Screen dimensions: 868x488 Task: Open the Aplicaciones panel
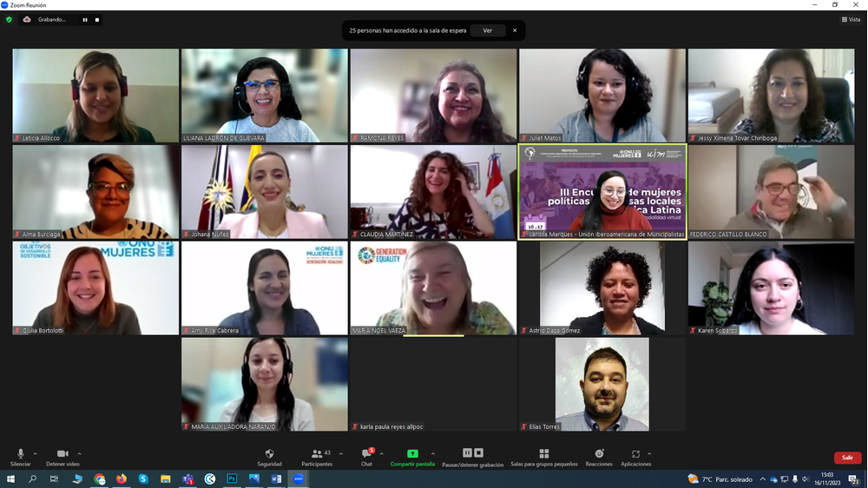(x=635, y=457)
